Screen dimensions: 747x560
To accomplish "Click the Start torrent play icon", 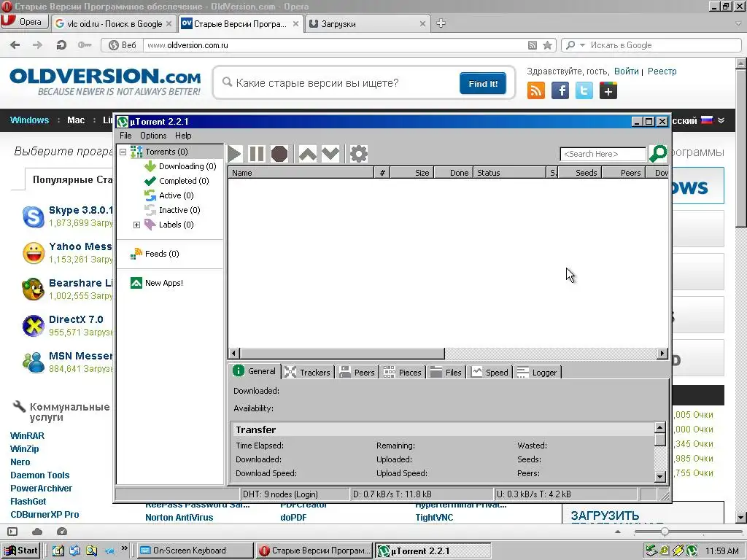I will click(x=234, y=154).
